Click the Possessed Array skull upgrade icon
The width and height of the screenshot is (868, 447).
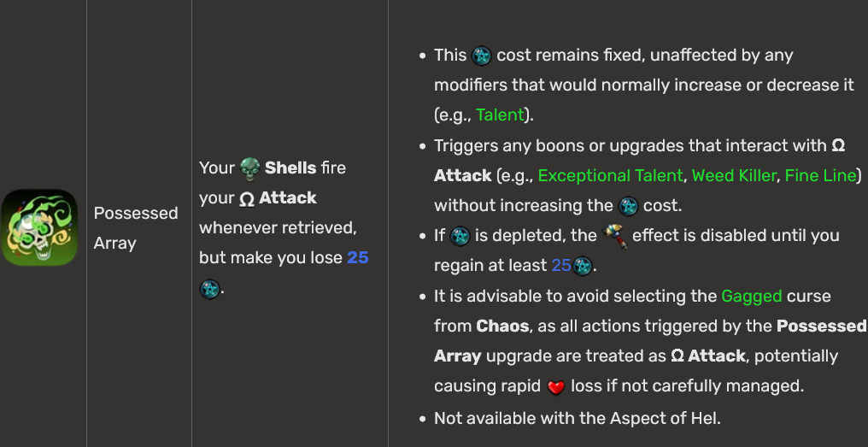tap(39, 227)
